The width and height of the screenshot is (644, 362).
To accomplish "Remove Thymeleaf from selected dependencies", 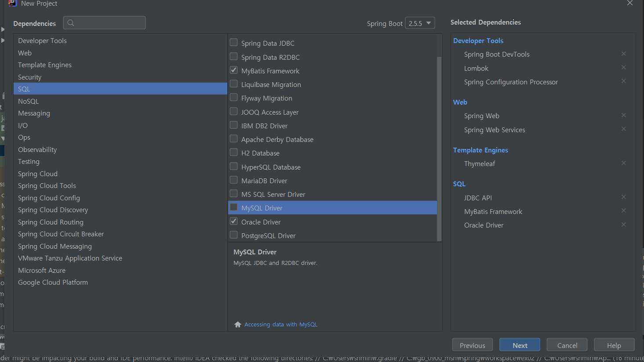I will coord(623,163).
